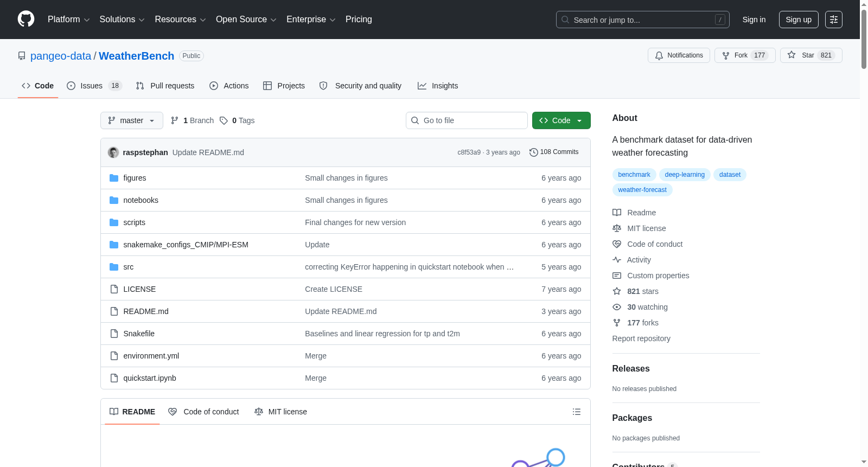
Task: Click the benchmark topic tag
Action: [x=634, y=175]
